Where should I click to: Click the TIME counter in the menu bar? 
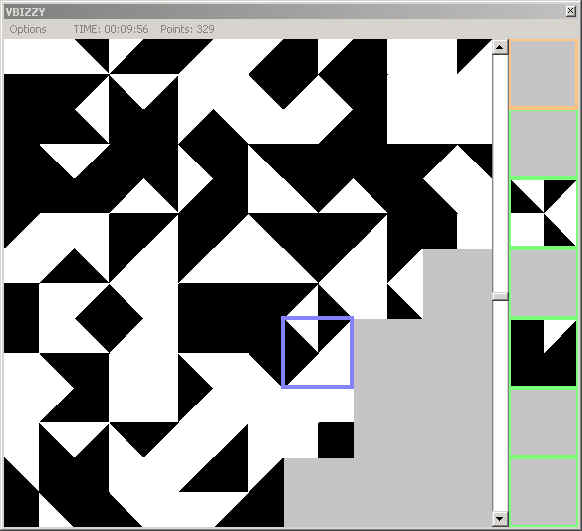coord(111,29)
